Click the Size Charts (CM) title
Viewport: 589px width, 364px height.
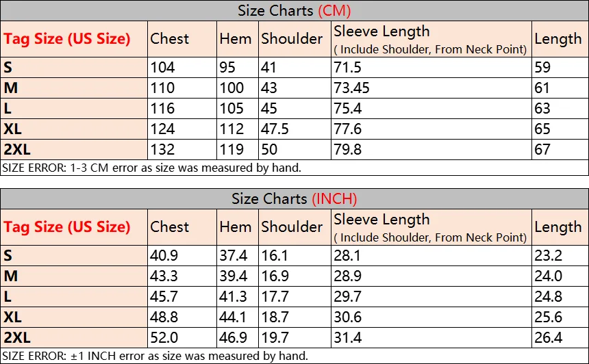point(294,10)
